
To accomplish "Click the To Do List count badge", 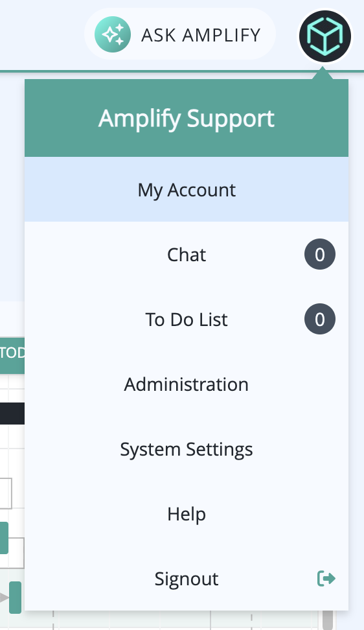I will [x=320, y=319].
